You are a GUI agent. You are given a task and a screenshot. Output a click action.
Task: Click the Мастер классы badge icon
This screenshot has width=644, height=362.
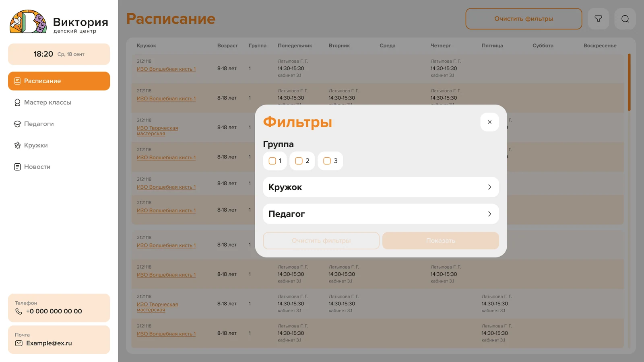tap(17, 103)
